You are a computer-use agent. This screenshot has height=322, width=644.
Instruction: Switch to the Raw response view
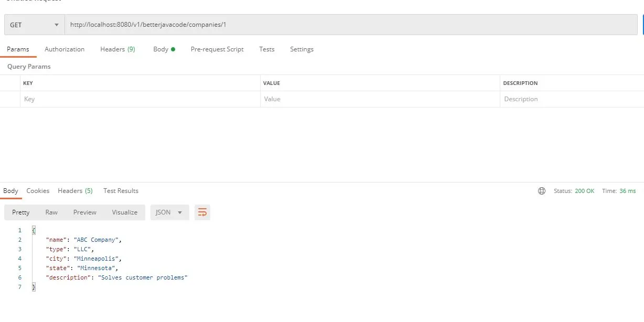coord(51,212)
